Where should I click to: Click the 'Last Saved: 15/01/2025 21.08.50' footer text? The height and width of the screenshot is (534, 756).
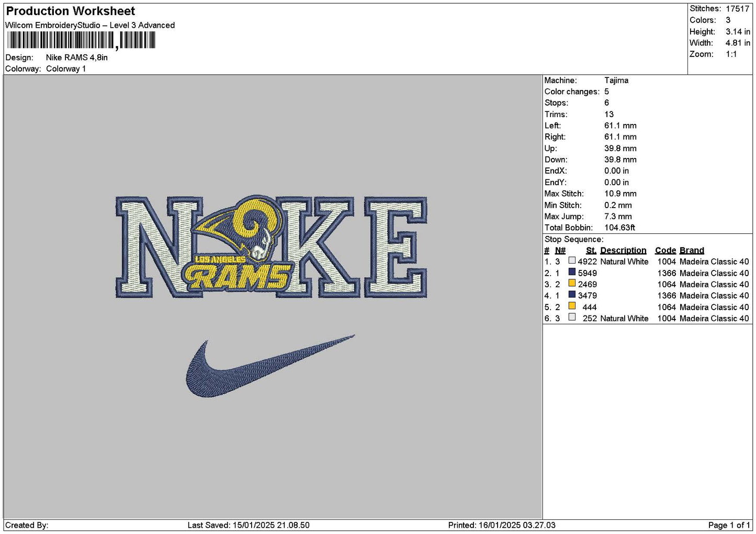249,525
